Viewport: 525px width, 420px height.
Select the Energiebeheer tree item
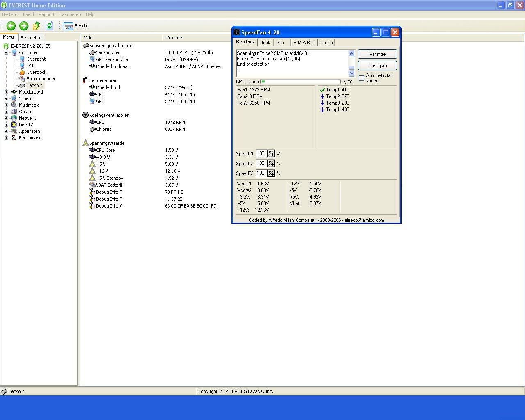[x=41, y=79]
